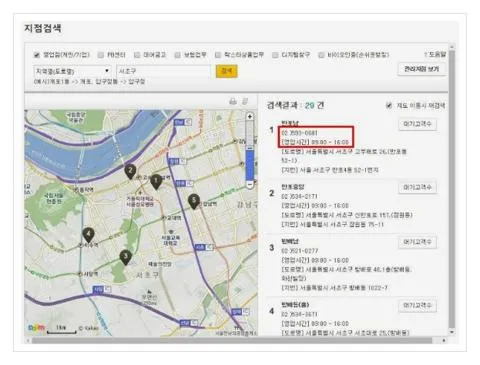Click the branch name of result 3
Screen dimensions: 480x365
pos(290,241)
